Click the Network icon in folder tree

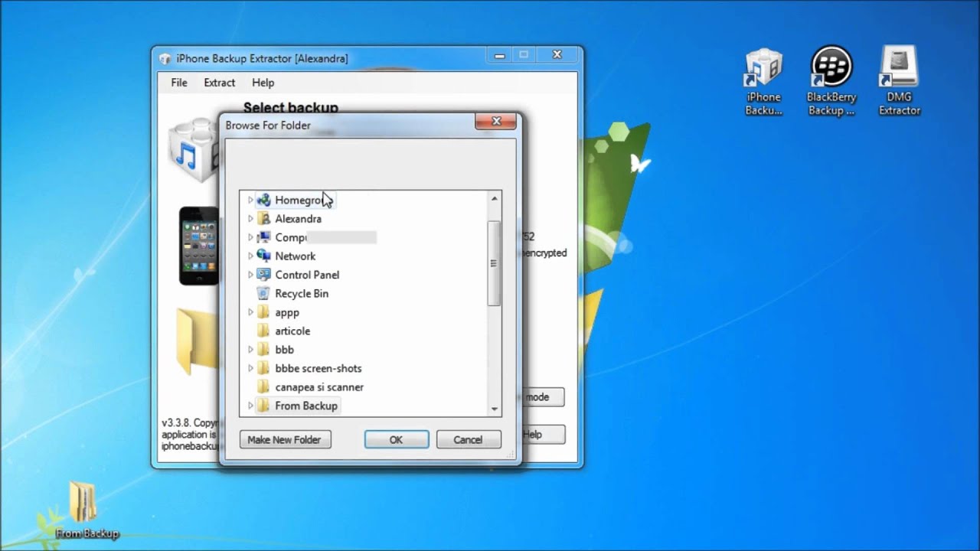click(263, 256)
